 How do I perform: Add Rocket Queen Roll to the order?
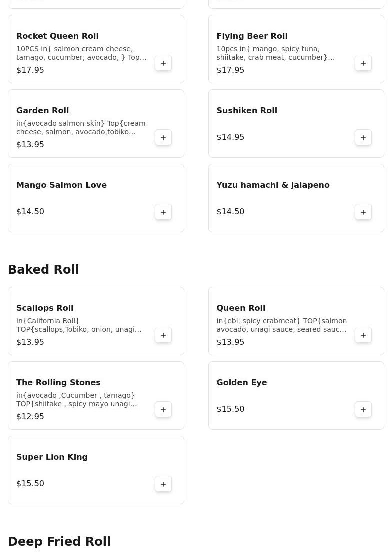click(163, 63)
